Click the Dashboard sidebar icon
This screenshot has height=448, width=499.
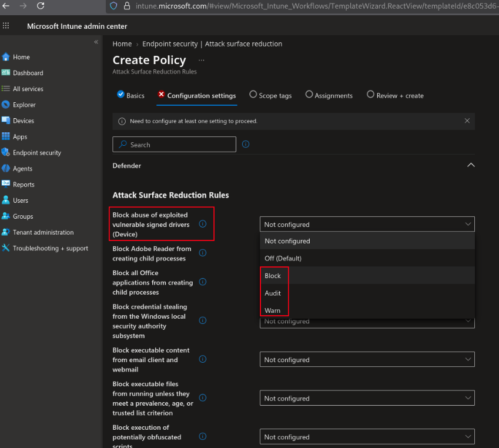tap(6, 72)
